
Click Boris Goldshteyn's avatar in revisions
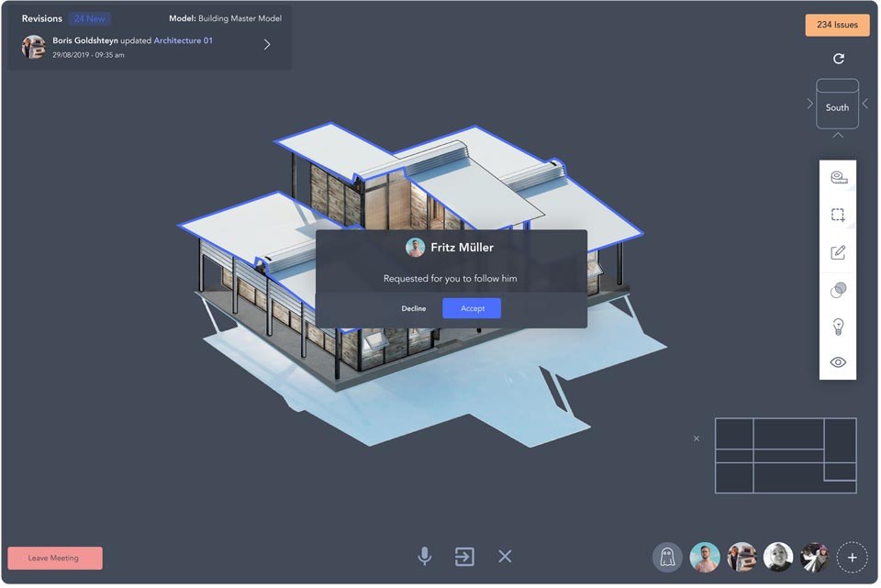pos(34,47)
